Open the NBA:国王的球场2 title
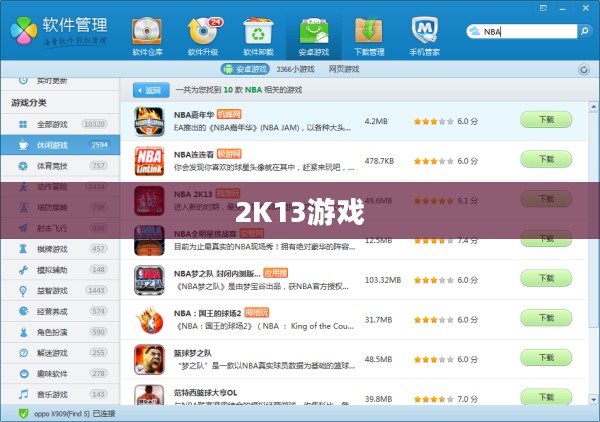The height and width of the screenshot is (422, 600). 207,313
